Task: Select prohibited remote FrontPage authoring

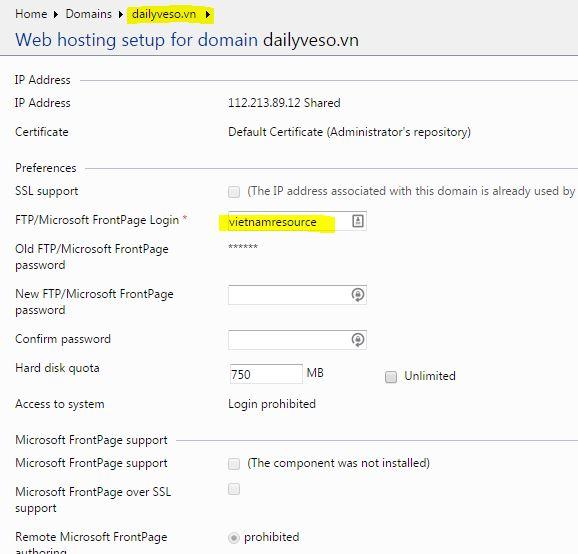Action: point(234,538)
